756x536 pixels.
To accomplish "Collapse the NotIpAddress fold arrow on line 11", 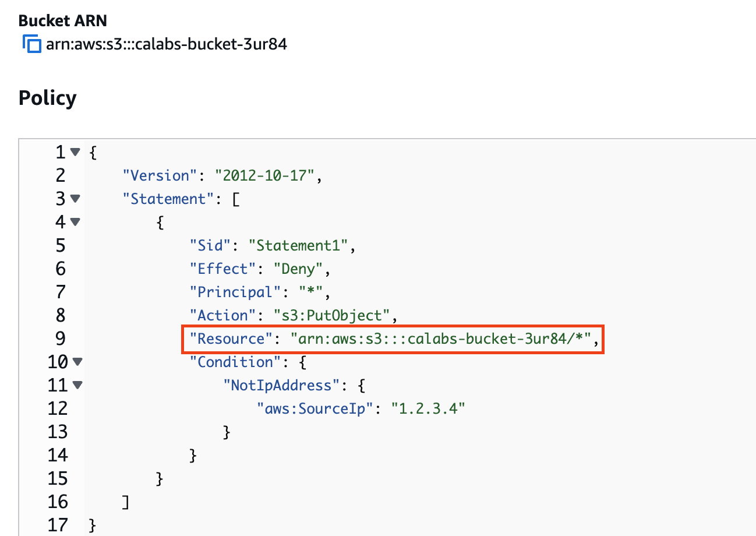I will [77, 385].
